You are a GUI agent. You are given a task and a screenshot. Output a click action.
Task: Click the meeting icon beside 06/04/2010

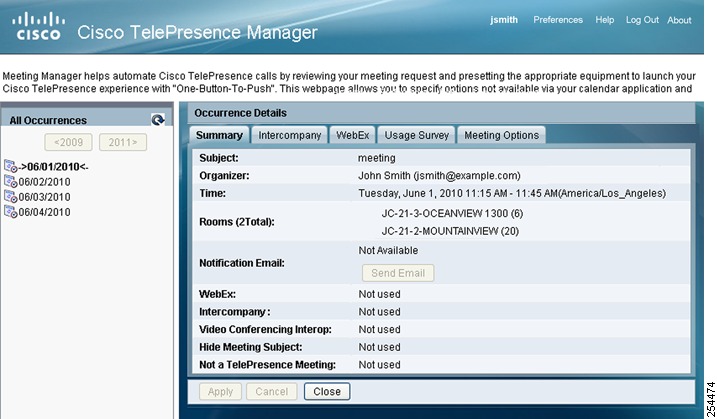[x=11, y=211]
